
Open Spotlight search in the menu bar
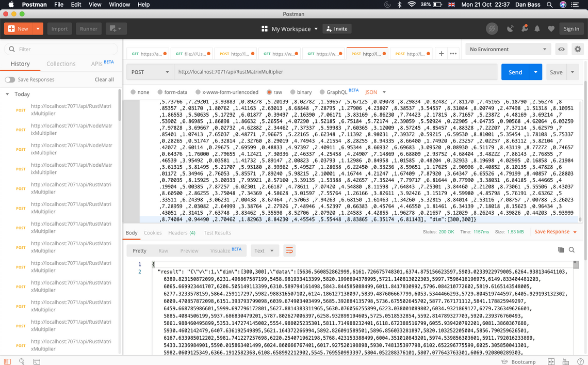(549, 5)
